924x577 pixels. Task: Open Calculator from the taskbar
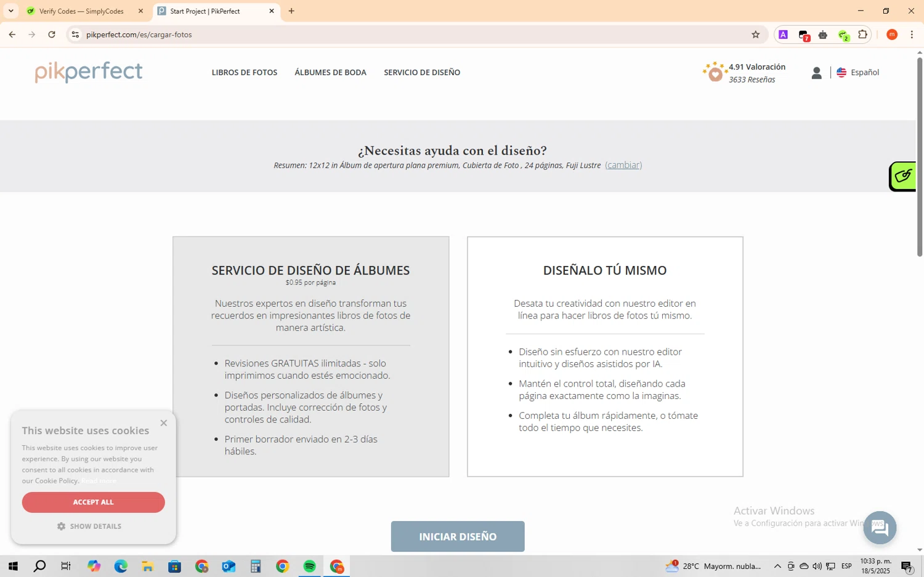256,567
